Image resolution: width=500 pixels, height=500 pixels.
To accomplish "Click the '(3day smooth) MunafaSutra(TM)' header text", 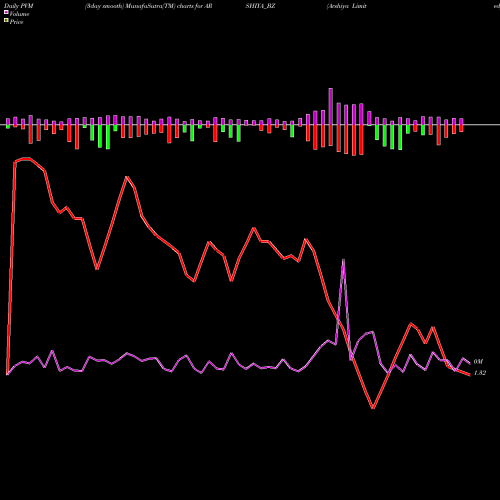I will [x=130, y=6].
